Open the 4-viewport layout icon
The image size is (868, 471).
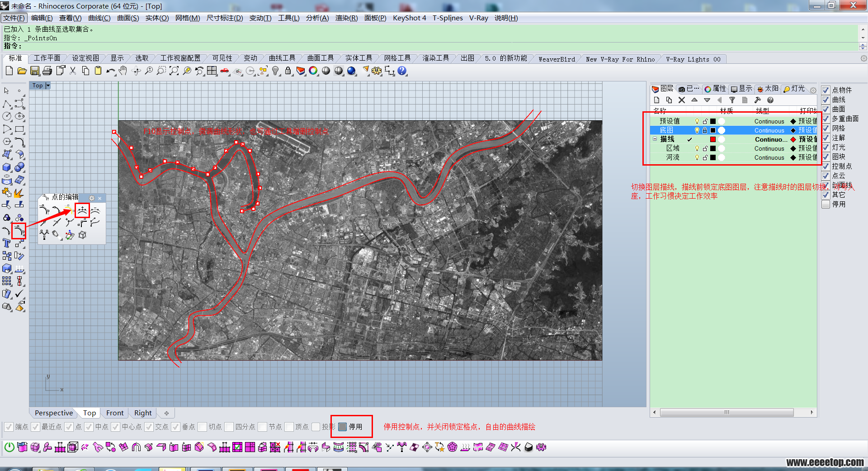point(212,71)
